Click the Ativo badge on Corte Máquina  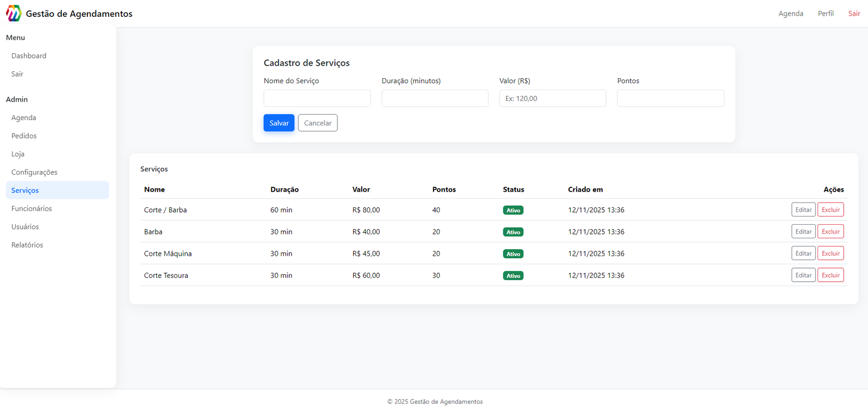click(513, 254)
